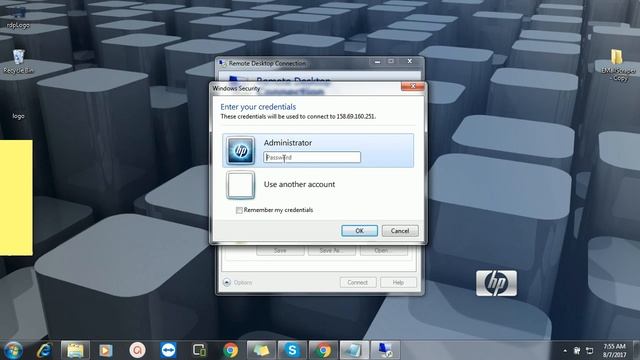The image size is (640, 360).
Task: Click Open button in Remote Desktop window
Action: tap(384, 250)
